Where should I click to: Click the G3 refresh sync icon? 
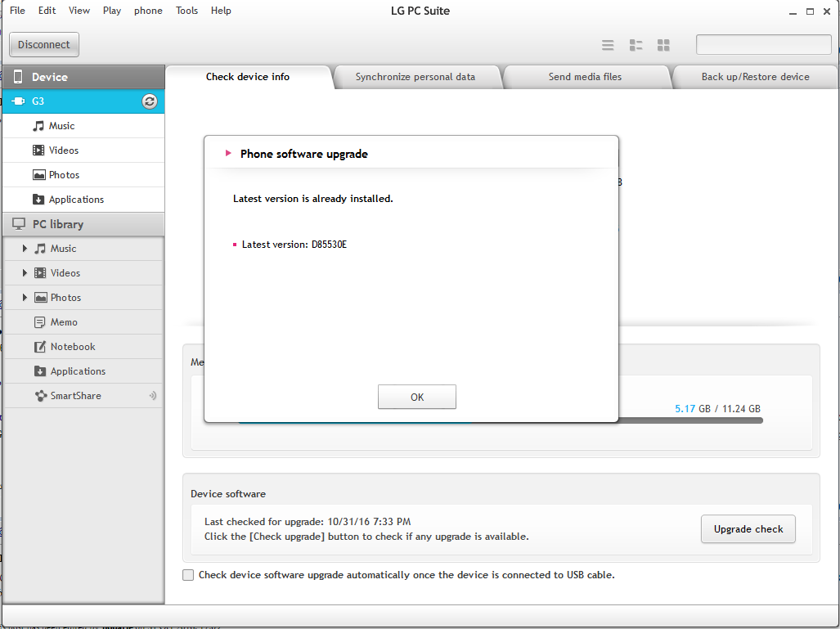point(150,101)
